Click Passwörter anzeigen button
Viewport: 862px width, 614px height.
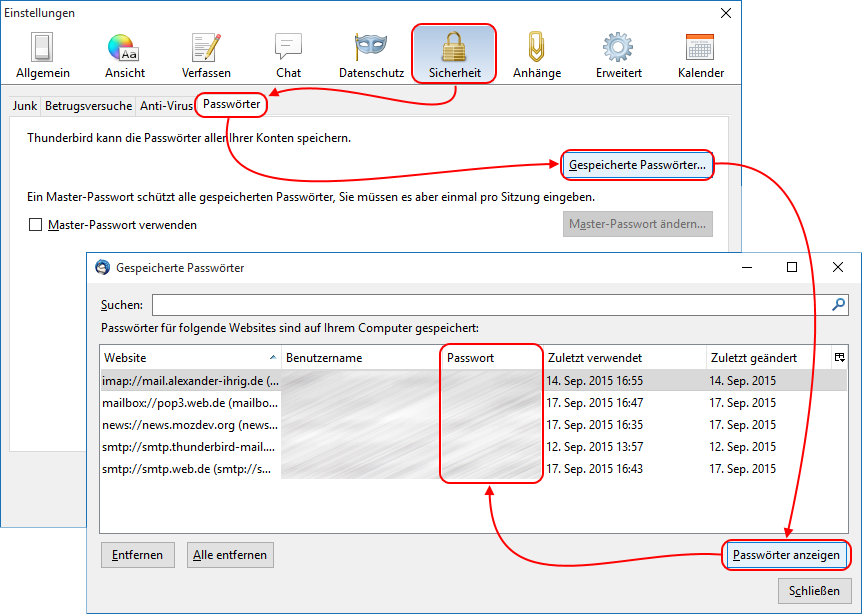786,555
